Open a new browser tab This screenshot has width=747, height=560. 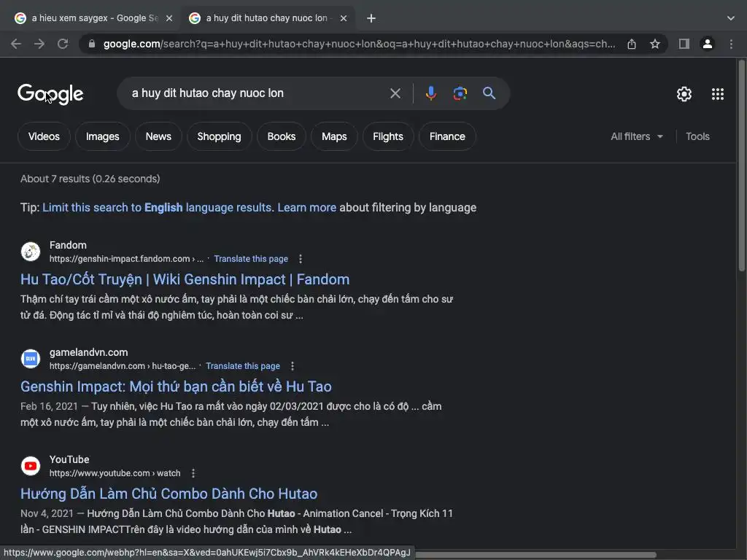click(371, 18)
